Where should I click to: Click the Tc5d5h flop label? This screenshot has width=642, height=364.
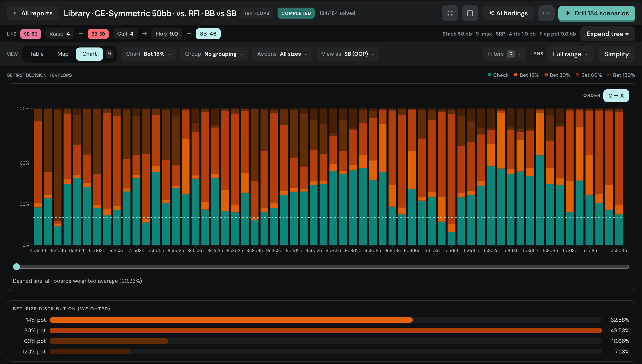[451, 250]
